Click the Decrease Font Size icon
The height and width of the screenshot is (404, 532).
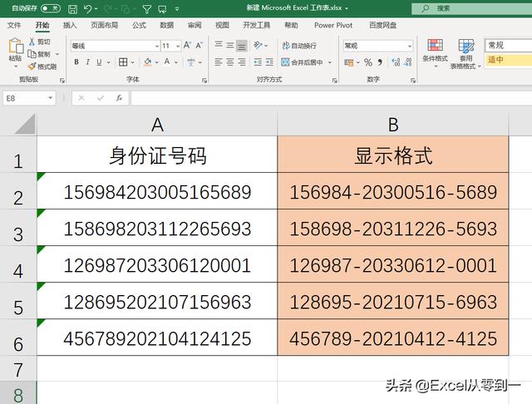tap(199, 45)
